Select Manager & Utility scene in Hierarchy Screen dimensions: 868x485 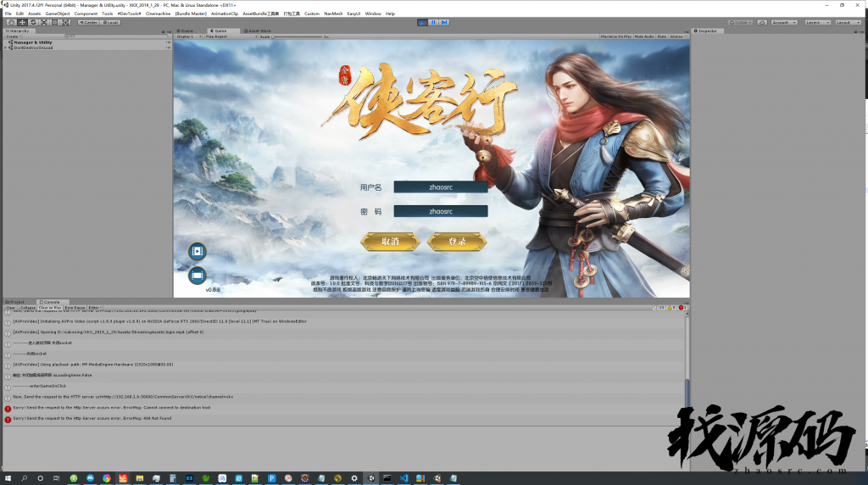pos(33,42)
